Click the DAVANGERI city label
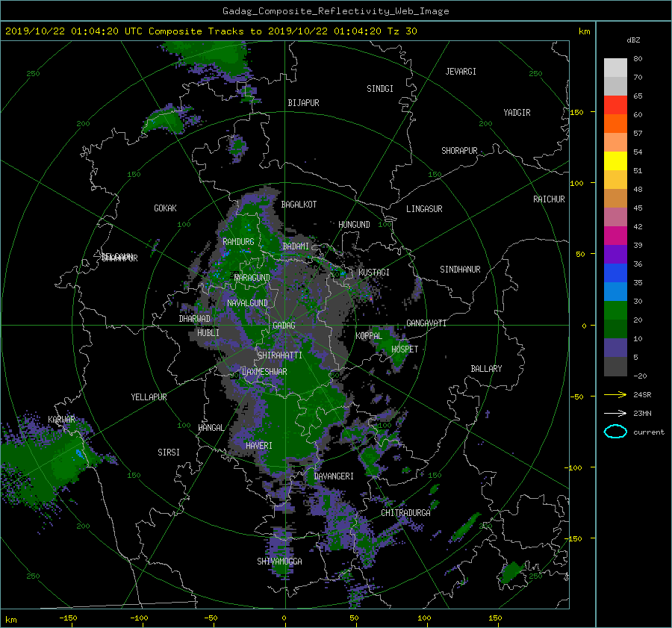 click(x=334, y=476)
